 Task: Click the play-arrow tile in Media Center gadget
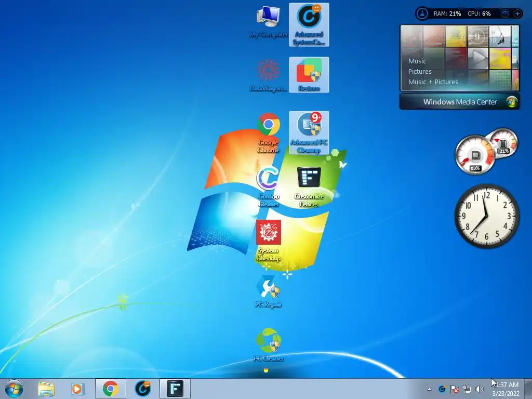478,58
